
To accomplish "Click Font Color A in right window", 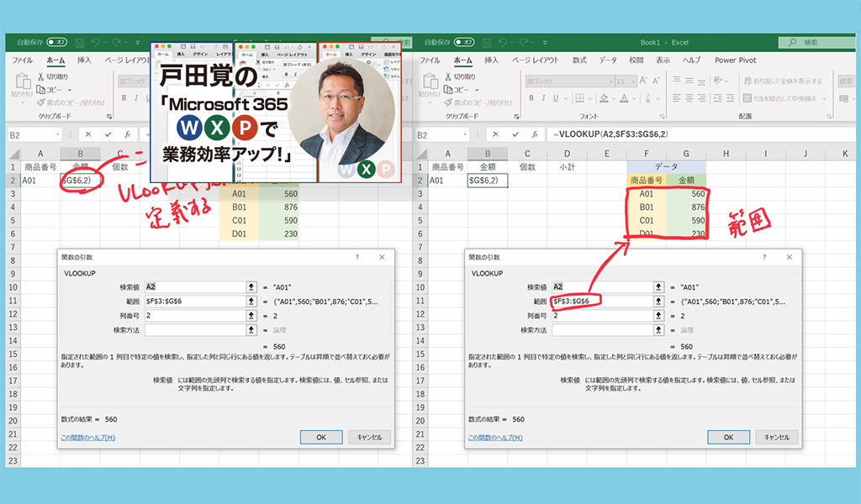I will coord(625,98).
